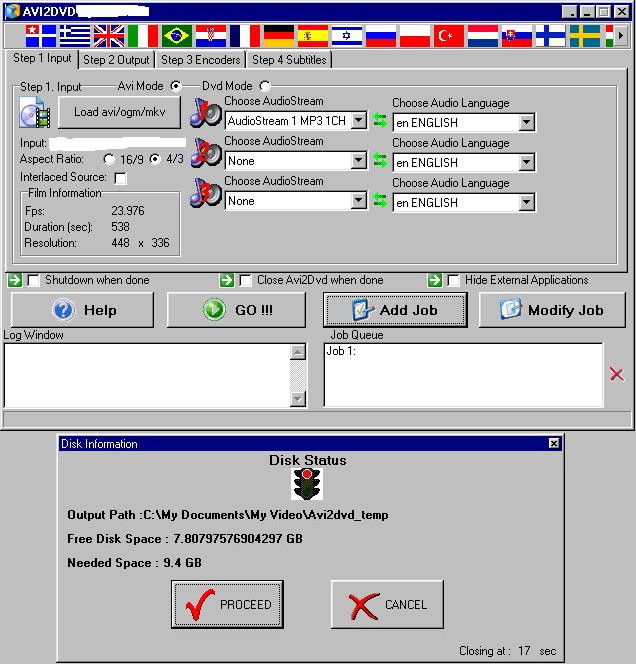Screen dimensions: 636x664
Task: Click green arrow beside Hide External Applications
Action: 434,280
